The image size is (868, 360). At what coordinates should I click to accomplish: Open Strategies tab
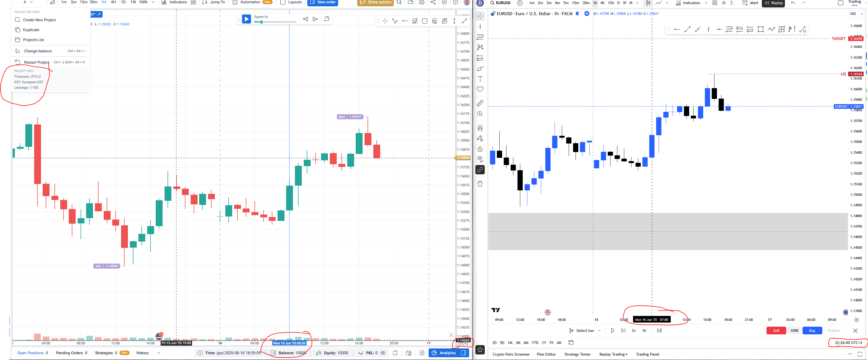click(112, 353)
